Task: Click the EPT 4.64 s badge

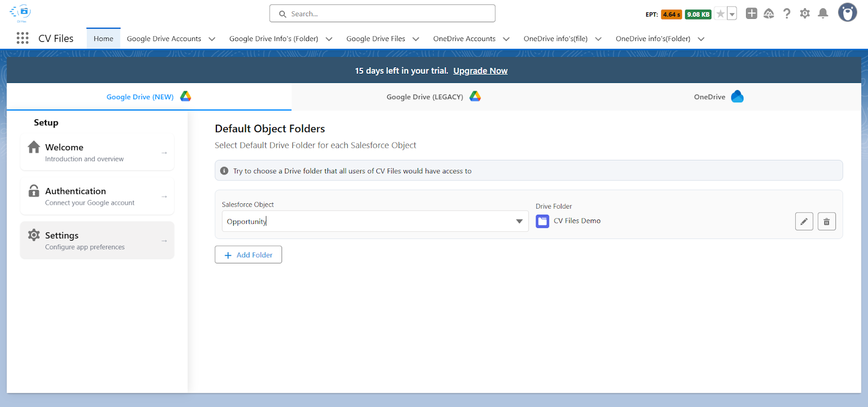Action: [x=671, y=15]
